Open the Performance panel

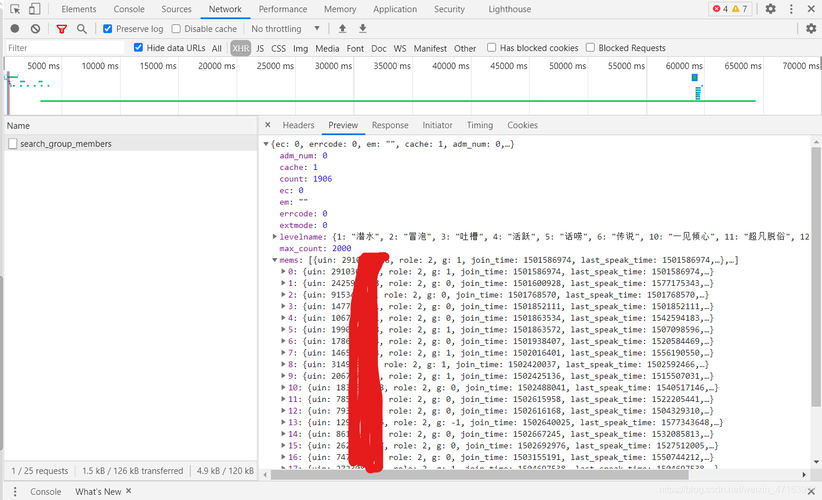pos(283,9)
